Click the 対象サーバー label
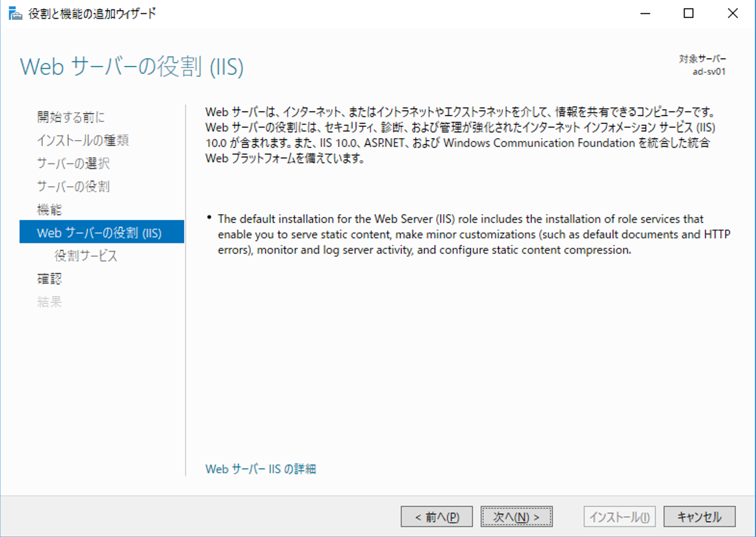This screenshot has width=756, height=537. (x=703, y=59)
